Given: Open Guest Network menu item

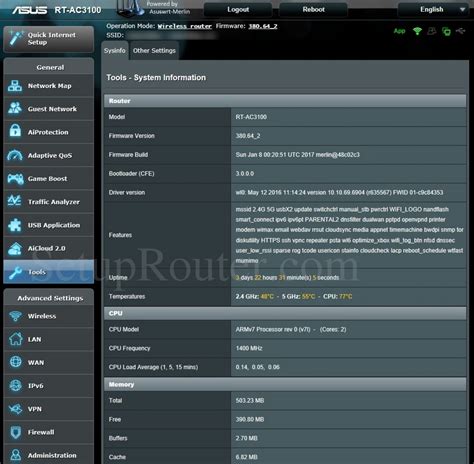Looking at the screenshot, I should [x=49, y=109].
